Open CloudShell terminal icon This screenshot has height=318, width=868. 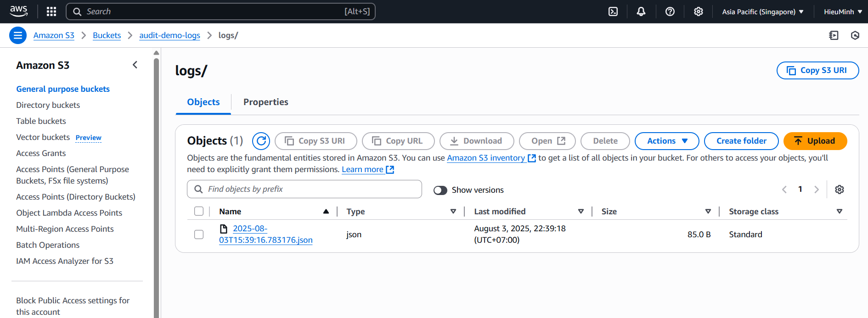613,11
